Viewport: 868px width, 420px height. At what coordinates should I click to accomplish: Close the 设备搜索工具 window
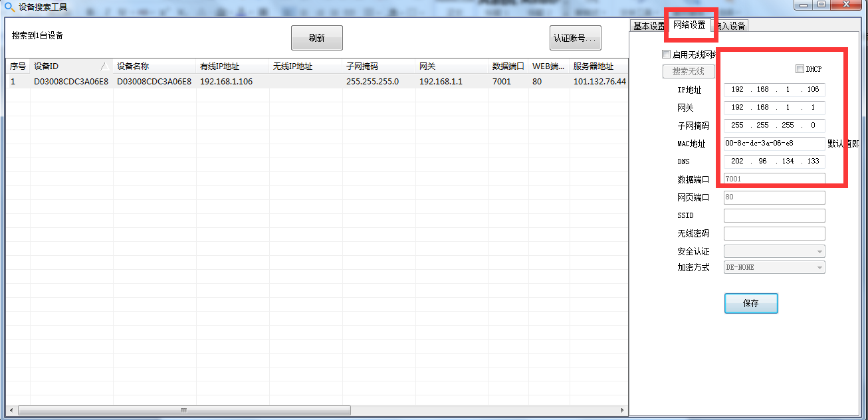pyautogui.click(x=846, y=5)
